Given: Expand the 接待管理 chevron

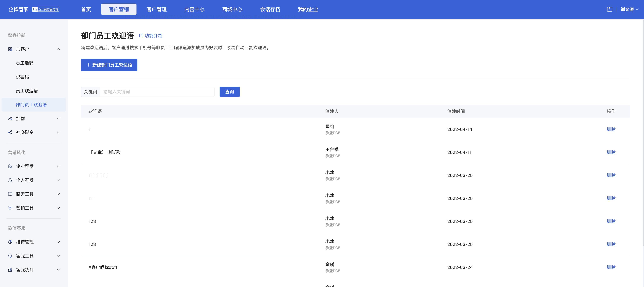Looking at the screenshot, I should (x=58, y=242).
